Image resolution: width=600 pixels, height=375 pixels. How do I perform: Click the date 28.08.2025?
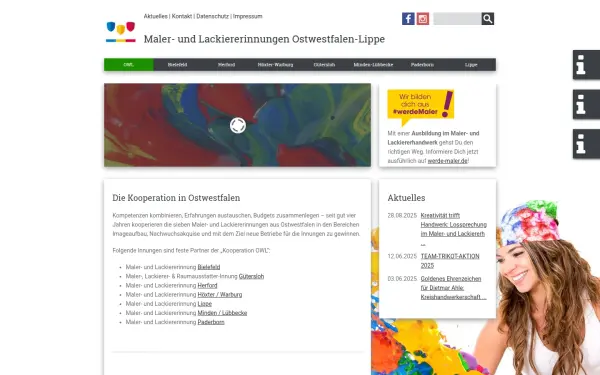click(402, 215)
